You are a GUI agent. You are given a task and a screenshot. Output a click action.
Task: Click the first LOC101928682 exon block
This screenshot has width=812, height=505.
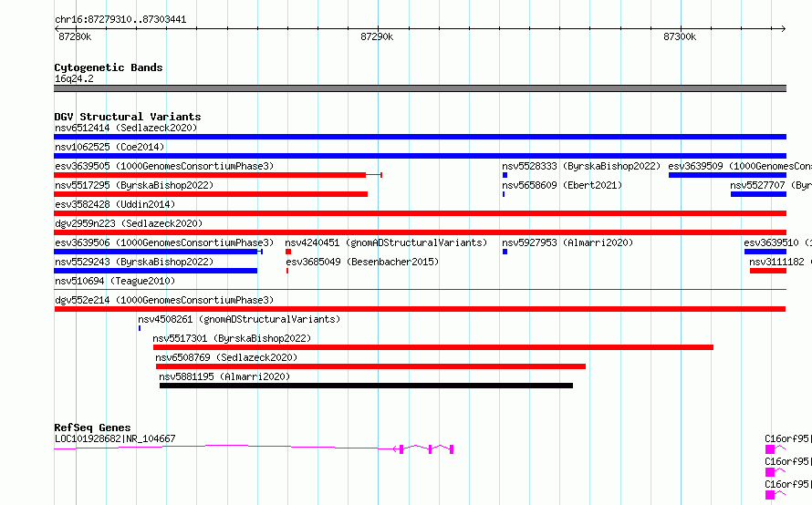coord(401,449)
